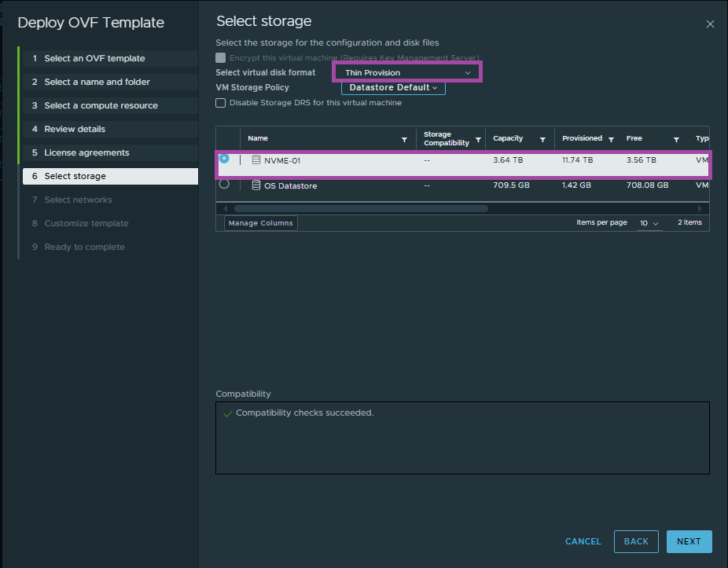Click the Free column filter icon

click(676, 139)
